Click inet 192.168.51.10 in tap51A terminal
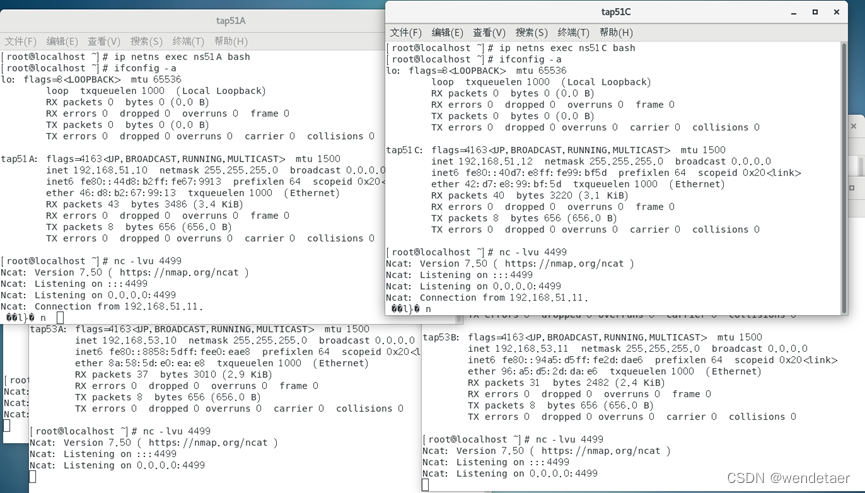 pyautogui.click(x=97, y=170)
